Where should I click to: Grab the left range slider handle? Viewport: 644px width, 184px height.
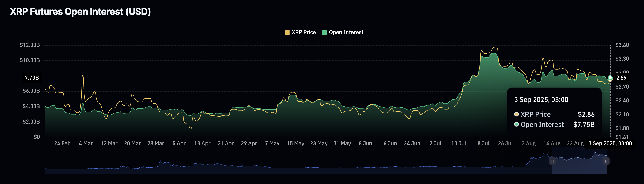[x=552, y=161]
